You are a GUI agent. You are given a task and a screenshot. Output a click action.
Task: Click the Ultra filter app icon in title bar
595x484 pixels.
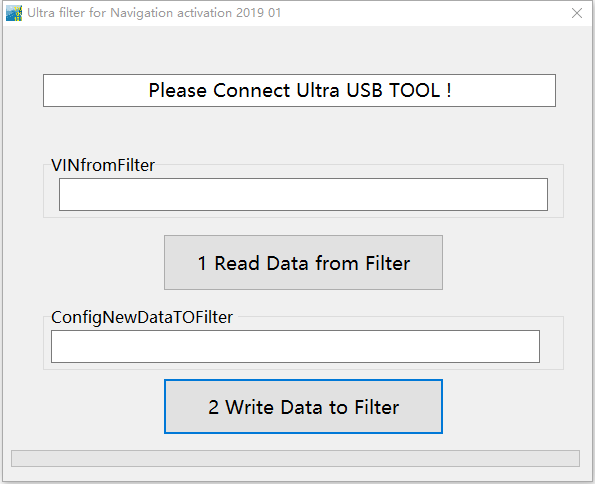14,13
